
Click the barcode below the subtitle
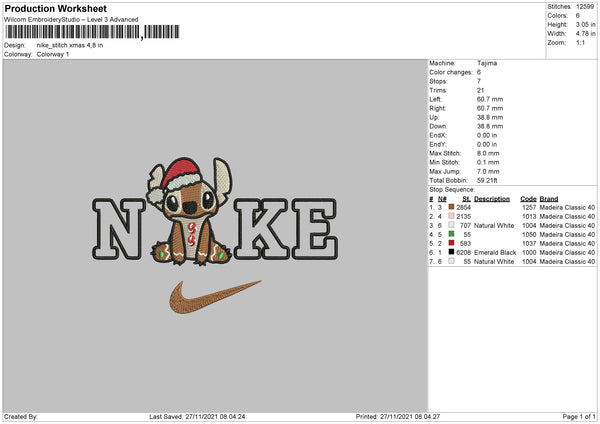pyautogui.click(x=91, y=32)
